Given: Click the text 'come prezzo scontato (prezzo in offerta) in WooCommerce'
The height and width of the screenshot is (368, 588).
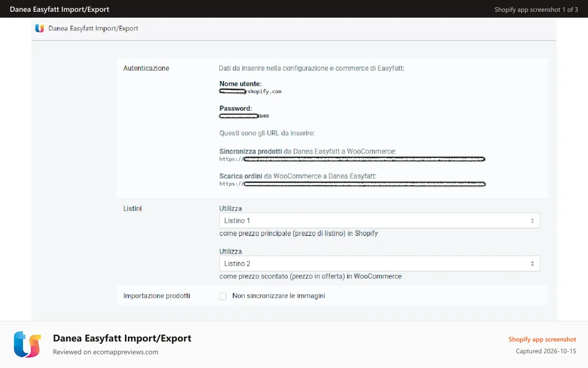Looking at the screenshot, I should [311, 276].
